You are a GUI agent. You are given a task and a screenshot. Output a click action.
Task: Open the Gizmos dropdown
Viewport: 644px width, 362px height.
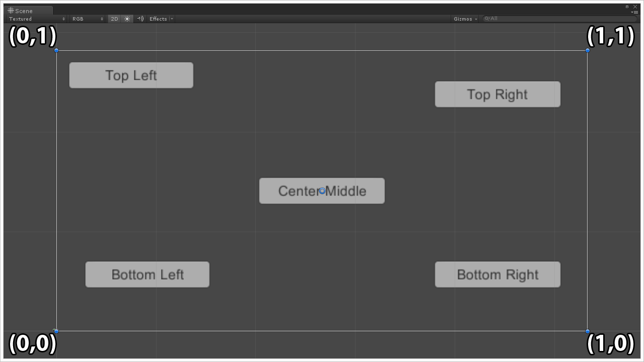[x=465, y=19]
